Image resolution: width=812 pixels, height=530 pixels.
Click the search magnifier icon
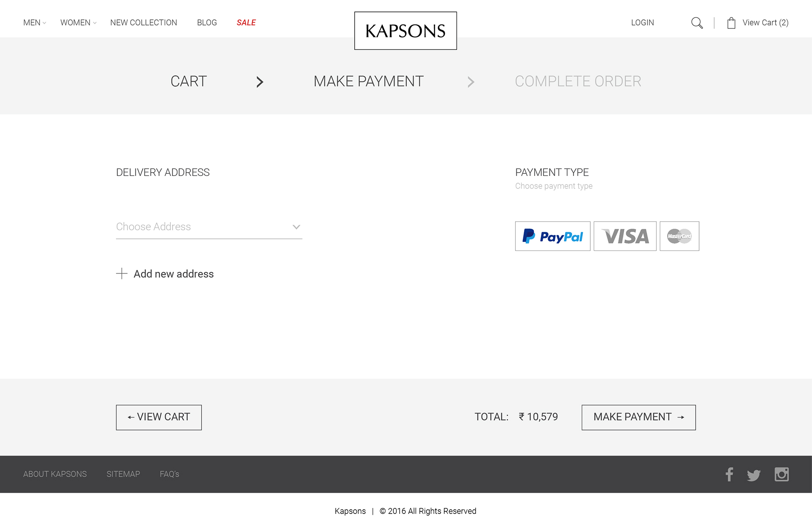pos(697,23)
